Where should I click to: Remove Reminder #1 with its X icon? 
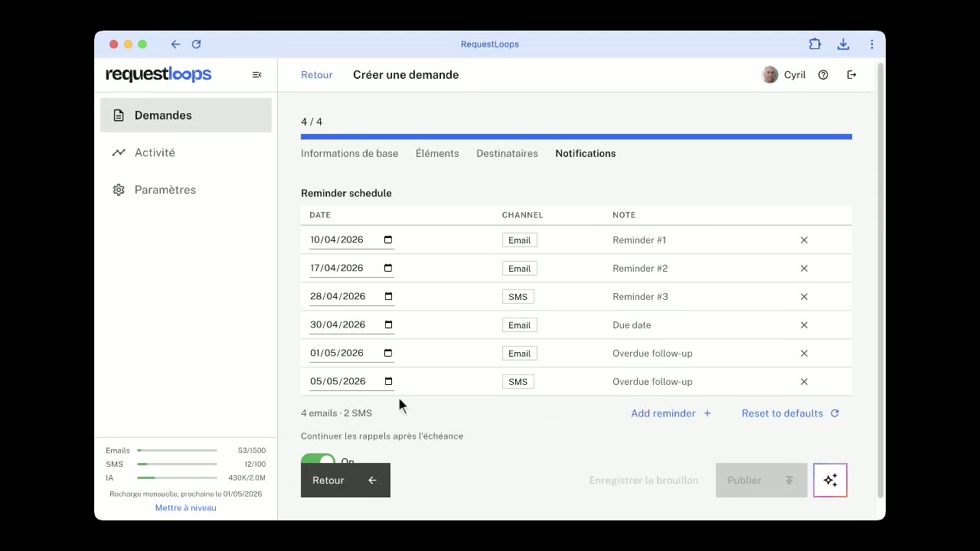pos(804,240)
